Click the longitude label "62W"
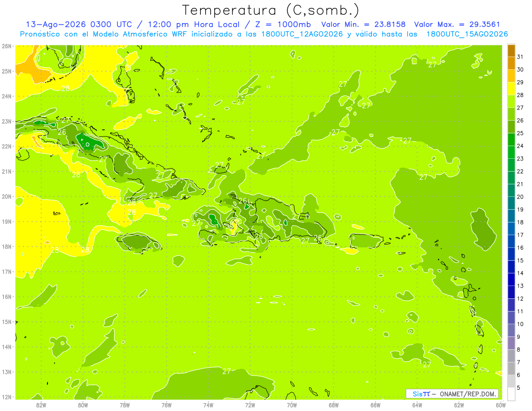Screen dimensions: 532x411 click(x=459, y=405)
